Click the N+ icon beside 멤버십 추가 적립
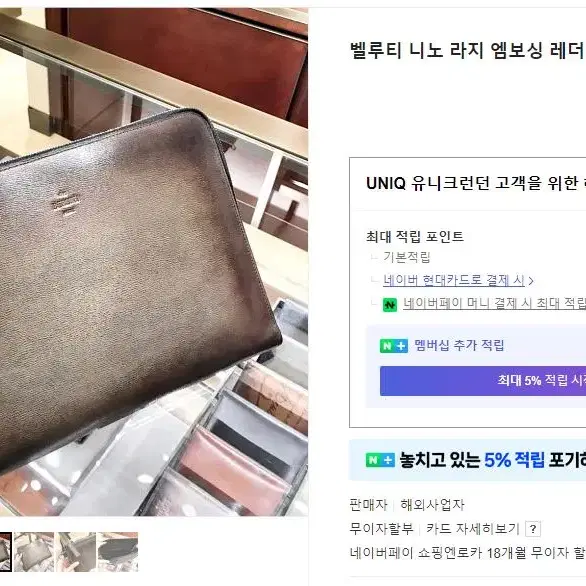The image size is (586, 586). click(x=394, y=346)
